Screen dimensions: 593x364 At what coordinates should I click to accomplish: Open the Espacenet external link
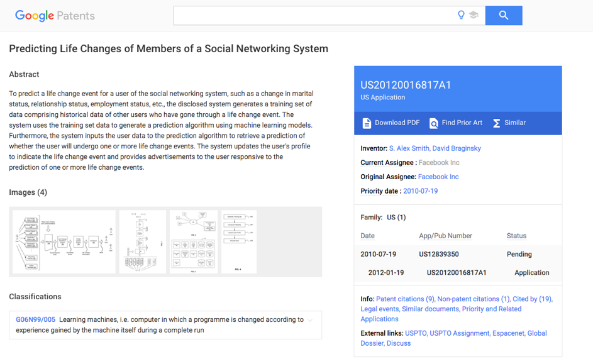coord(508,333)
